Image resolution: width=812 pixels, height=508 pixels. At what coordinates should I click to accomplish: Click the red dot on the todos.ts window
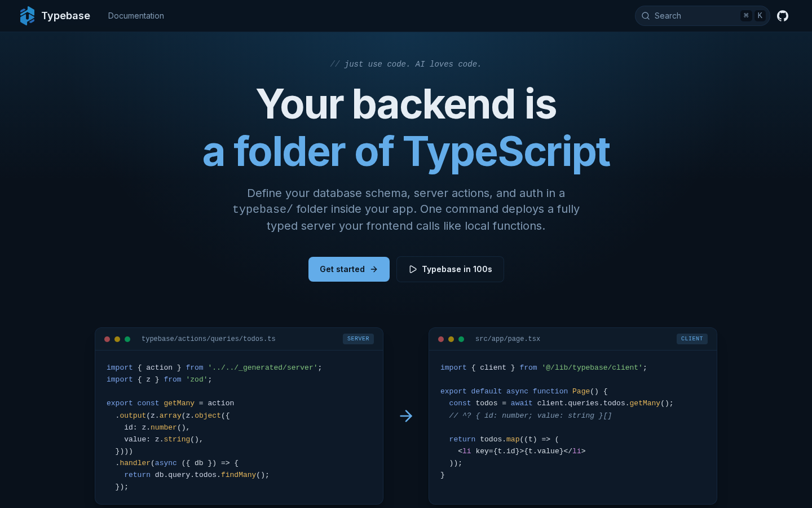point(107,339)
